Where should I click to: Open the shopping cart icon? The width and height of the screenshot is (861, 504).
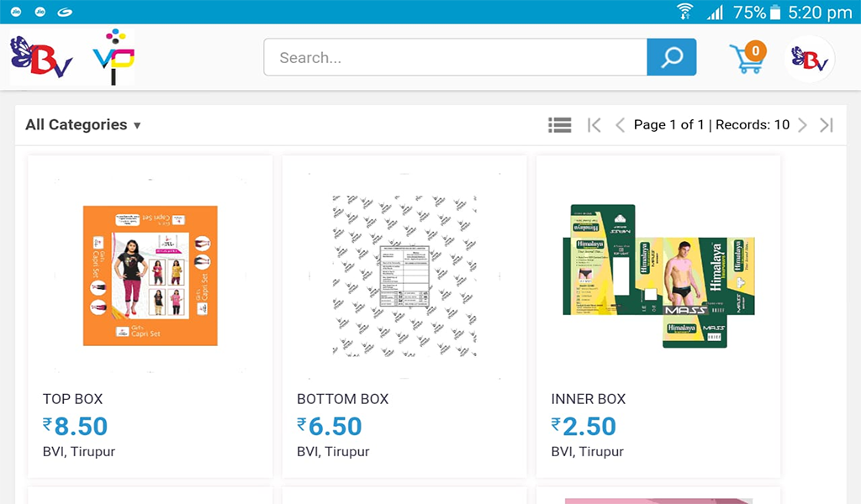point(747,59)
